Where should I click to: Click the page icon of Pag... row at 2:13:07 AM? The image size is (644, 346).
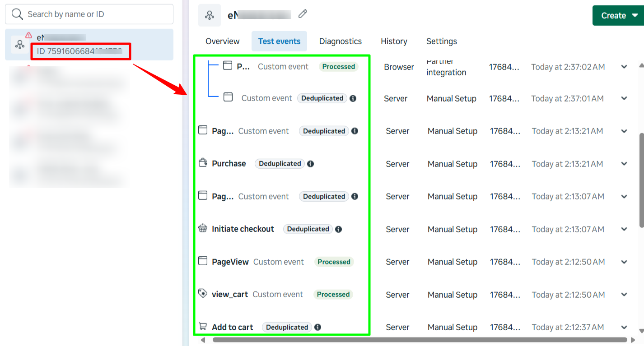203,195
